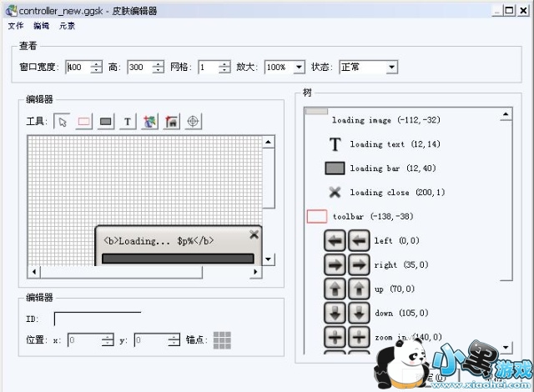Open the 状态 正常 dropdown

(x=391, y=67)
